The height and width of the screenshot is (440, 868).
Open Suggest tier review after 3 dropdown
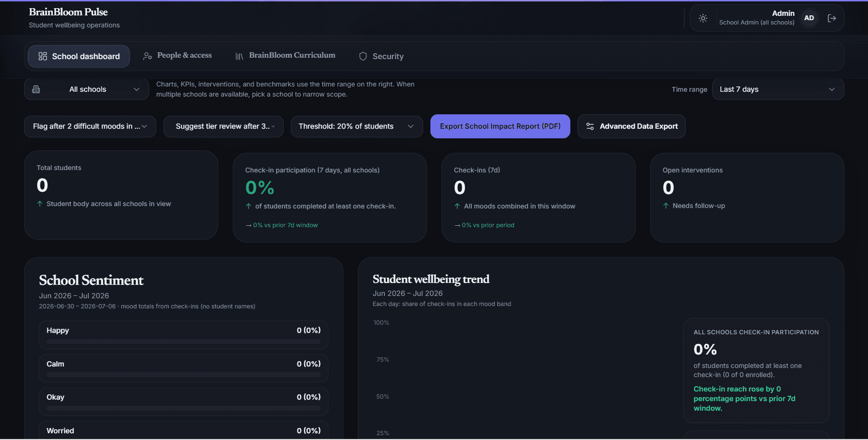click(224, 126)
